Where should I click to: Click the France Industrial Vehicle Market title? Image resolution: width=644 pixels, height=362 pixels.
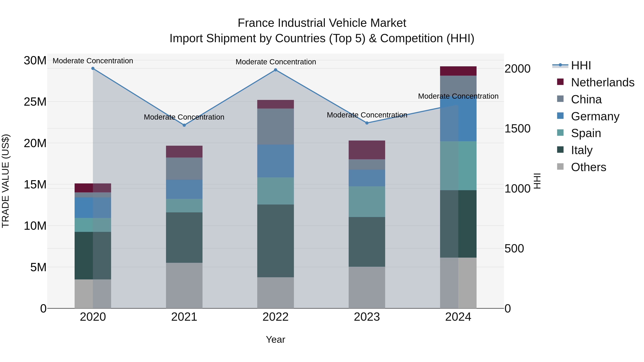(322, 23)
